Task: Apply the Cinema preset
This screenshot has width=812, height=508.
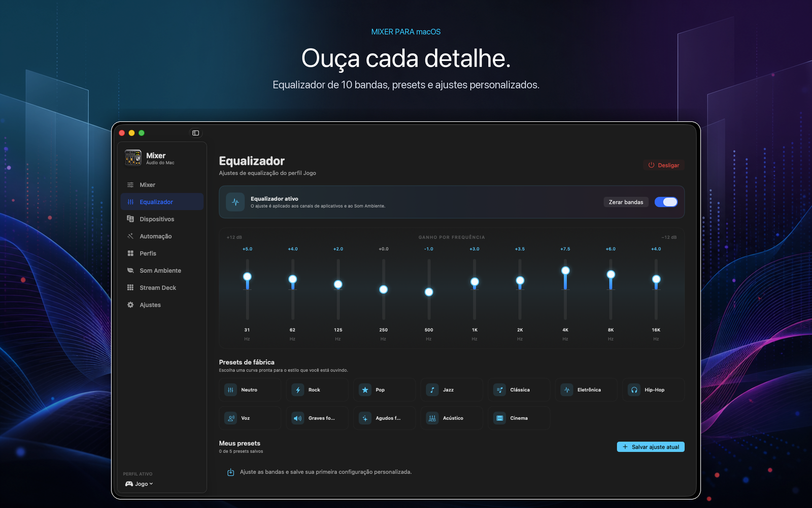Action: 519,418
